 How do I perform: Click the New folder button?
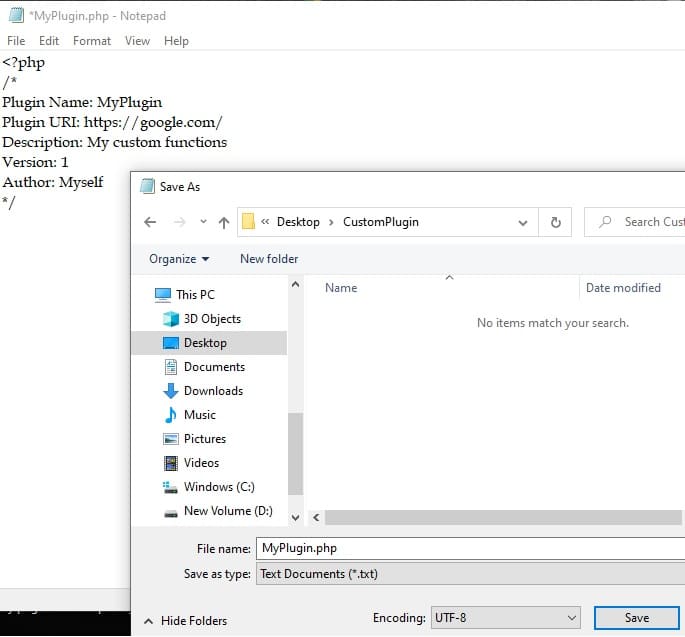coord(269,259)
